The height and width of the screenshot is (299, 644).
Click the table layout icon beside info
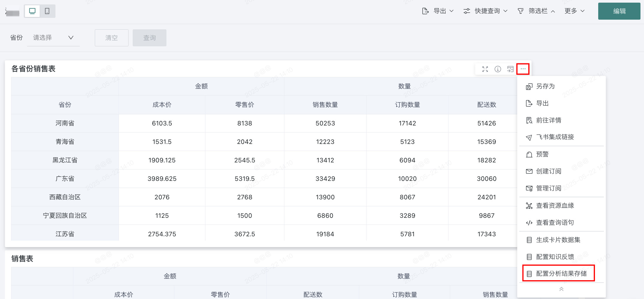point(510,69)
